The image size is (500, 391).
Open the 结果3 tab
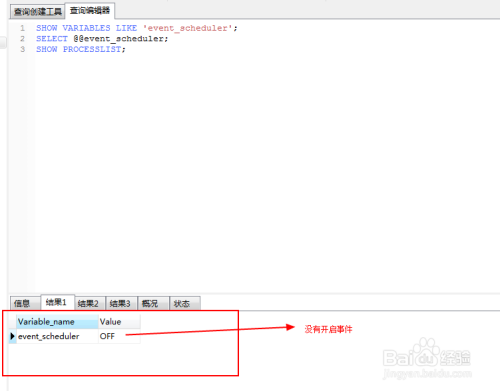pyautogui.click(x=121, y=303)
